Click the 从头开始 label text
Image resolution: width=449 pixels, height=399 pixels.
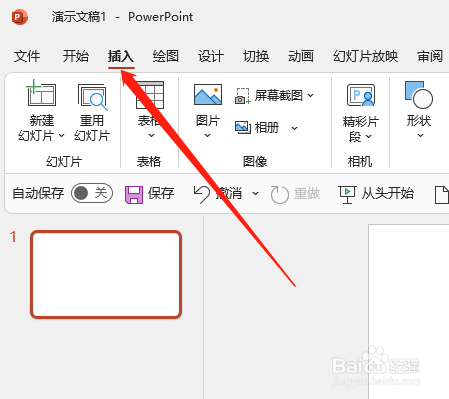[388, 193]
